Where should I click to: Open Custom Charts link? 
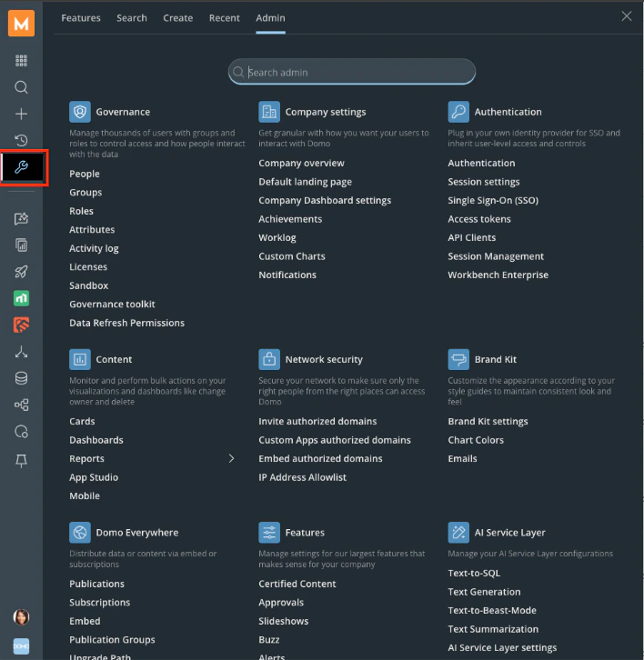coord(292,256)
